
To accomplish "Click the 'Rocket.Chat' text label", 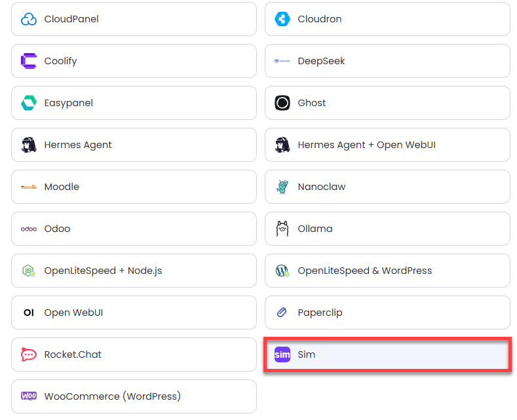I will click(73, 354).
